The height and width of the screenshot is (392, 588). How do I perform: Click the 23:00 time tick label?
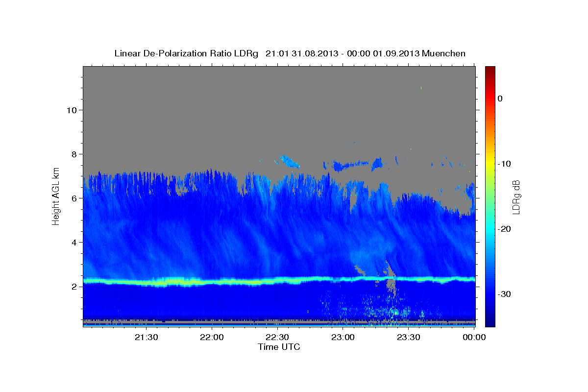pyautogui.click(x=343, y=338)
